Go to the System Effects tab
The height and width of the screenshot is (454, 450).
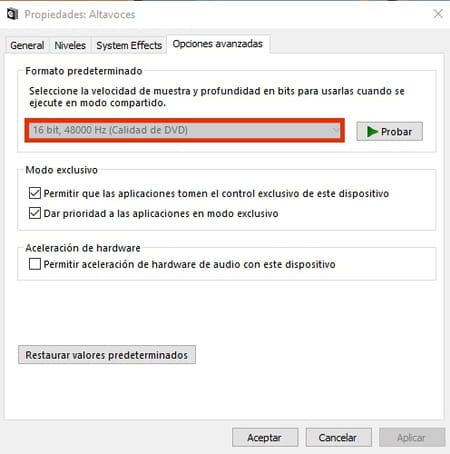tap(129, 45)
